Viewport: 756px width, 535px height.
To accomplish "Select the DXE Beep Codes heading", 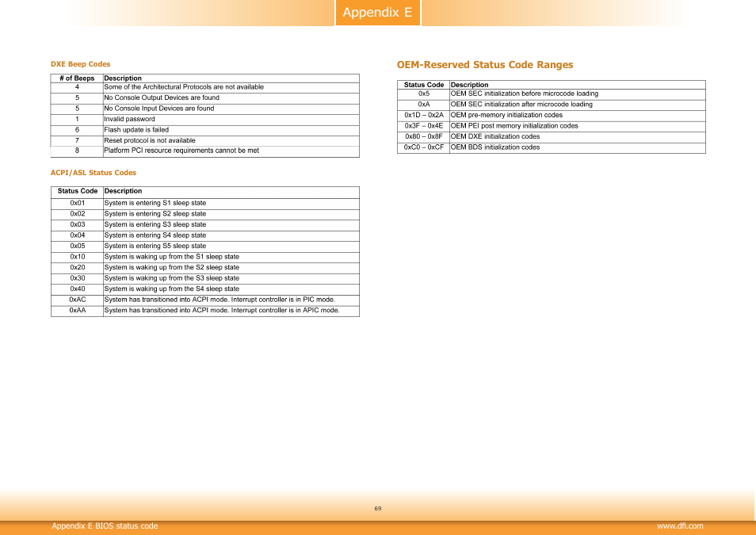I will click(x=81, y=64).
